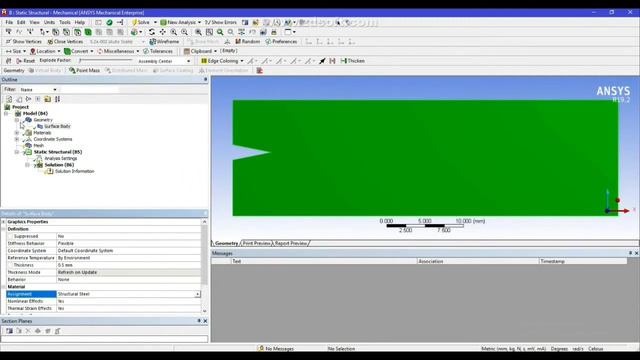
Task: Click the Stiffness Behavior value Flexible
Action: point(65,243)
